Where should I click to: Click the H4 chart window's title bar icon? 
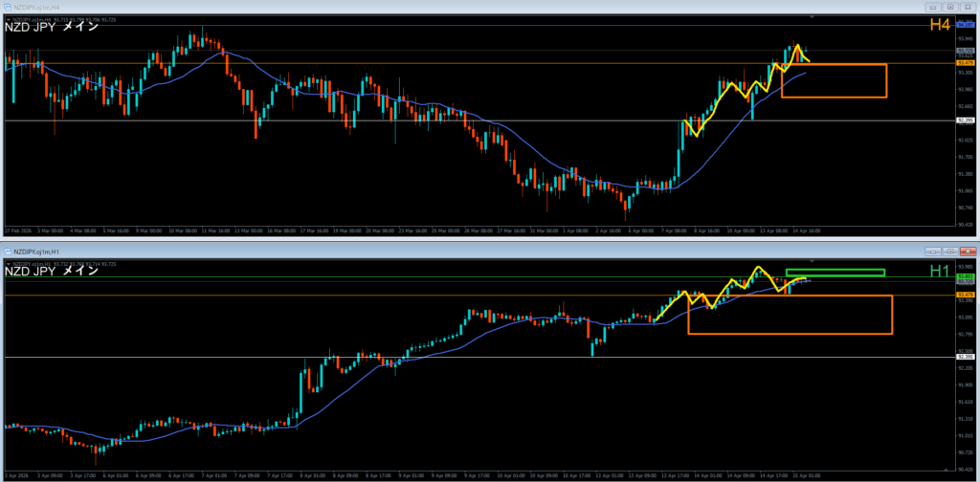click(7, 7)
